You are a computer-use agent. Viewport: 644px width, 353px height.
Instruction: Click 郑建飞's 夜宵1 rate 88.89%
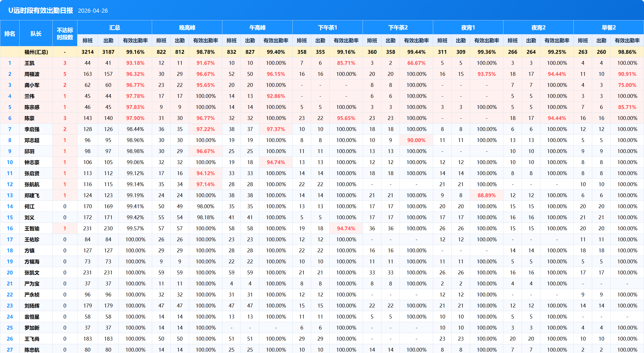pos(487,195)
